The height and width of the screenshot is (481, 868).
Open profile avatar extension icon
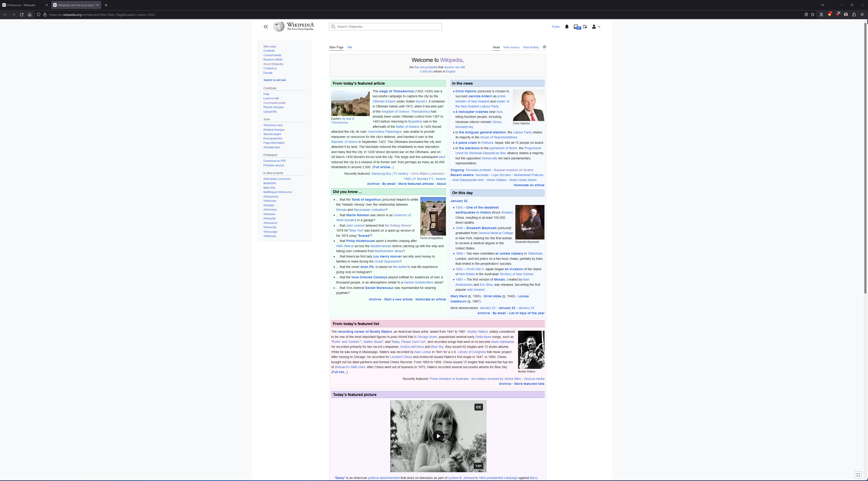point(846,14)
